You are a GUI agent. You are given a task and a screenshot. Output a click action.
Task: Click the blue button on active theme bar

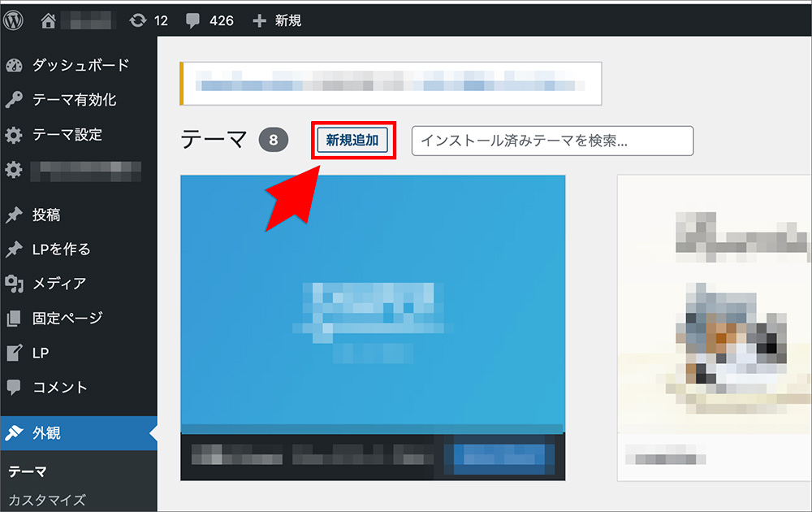tap(499, 458)
